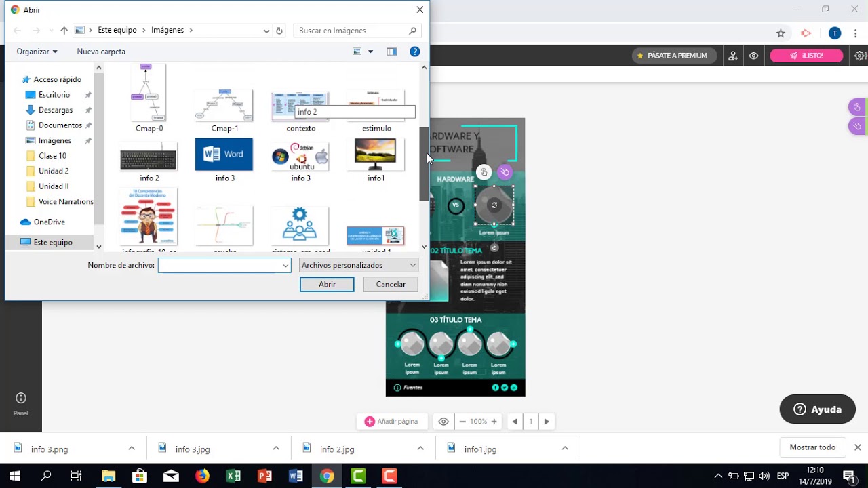Open the editor settings gear icon
This screenshot has height=488, width=868.
(x=861, y=56)
